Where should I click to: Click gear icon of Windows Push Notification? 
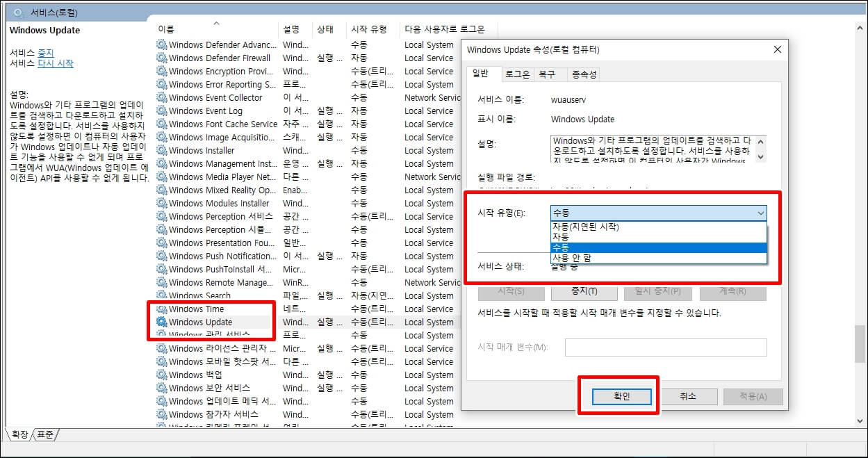162,256
